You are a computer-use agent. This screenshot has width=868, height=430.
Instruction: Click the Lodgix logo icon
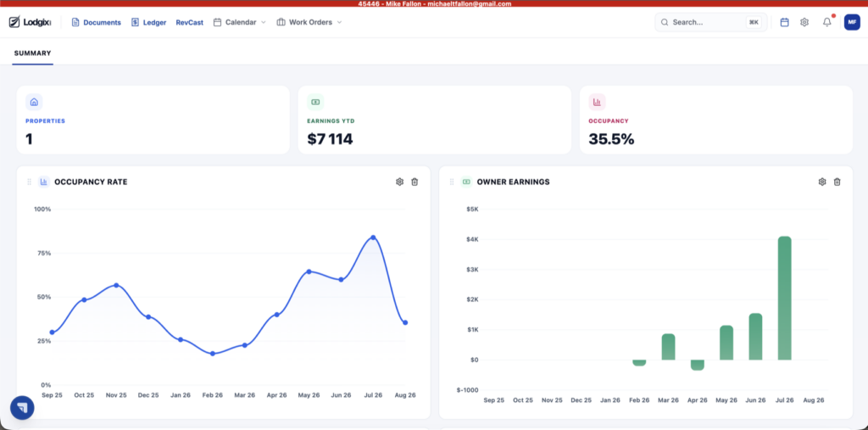[x=14, y=22]
